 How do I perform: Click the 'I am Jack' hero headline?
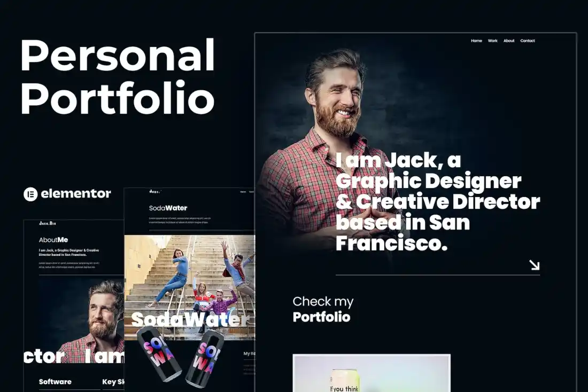[437, 202]
